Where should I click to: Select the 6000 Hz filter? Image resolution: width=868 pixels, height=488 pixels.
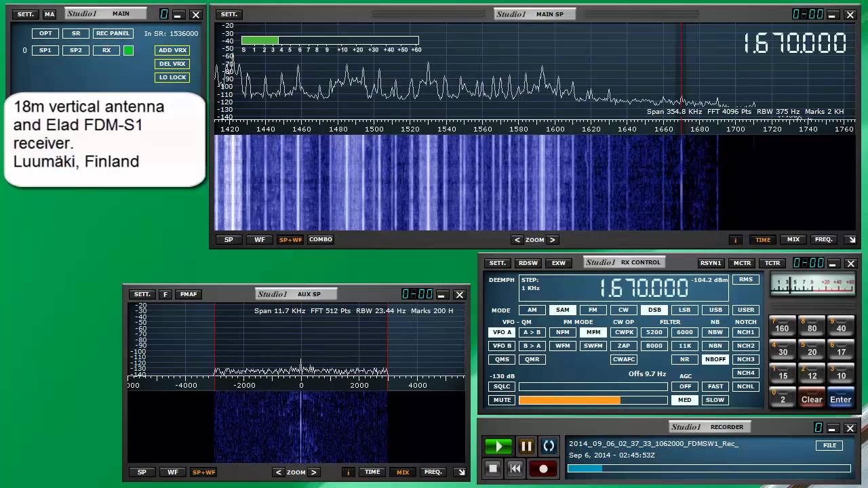[x=685, y=332]
